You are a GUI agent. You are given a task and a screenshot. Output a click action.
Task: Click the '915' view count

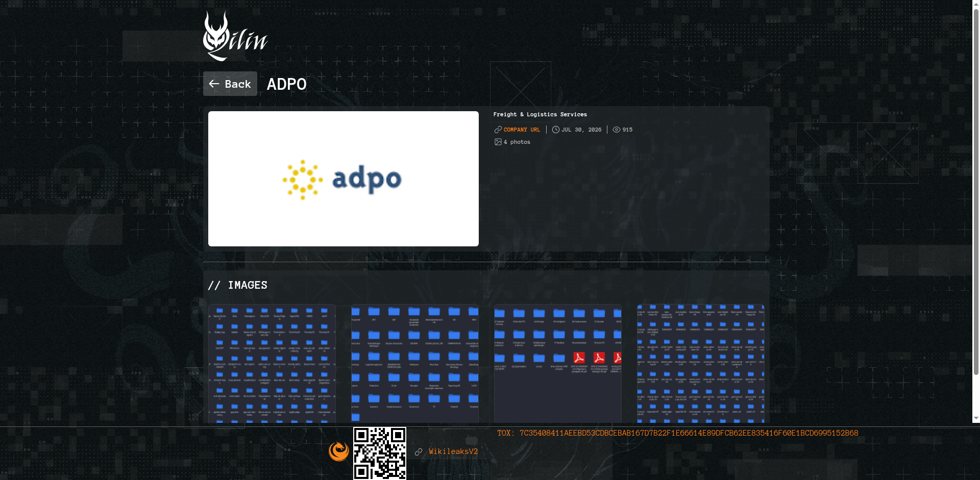(627, 130)
